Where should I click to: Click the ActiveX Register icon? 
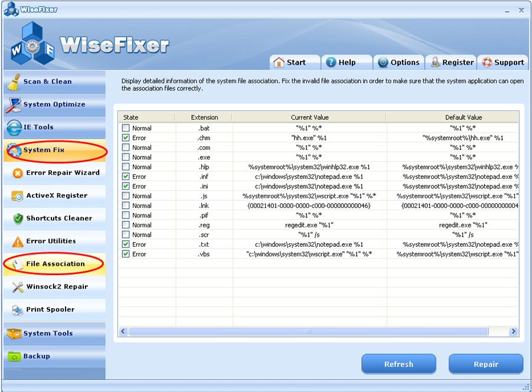coord(17,196)
